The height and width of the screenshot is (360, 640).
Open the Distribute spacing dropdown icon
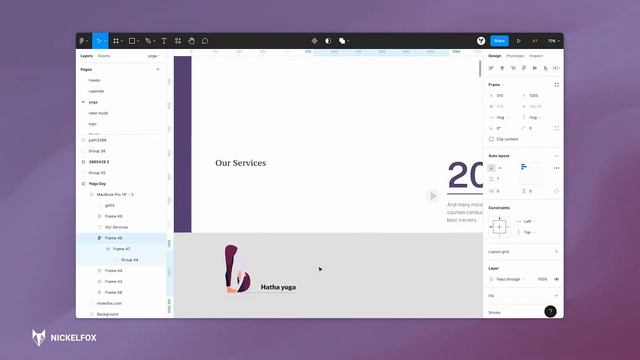click(556, 68)
